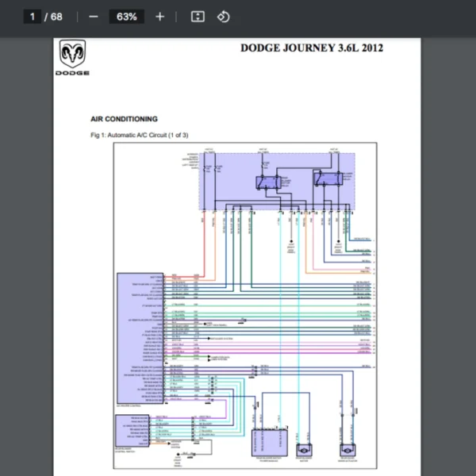The width and height of the screenshot is (476, 476).
Task: Click the zoom out minus icon
Action: [94, 17]
